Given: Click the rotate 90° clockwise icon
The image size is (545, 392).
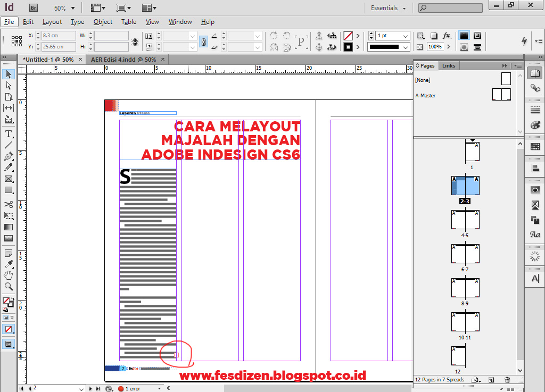Looking at the screenshot, I should (274, 36).
